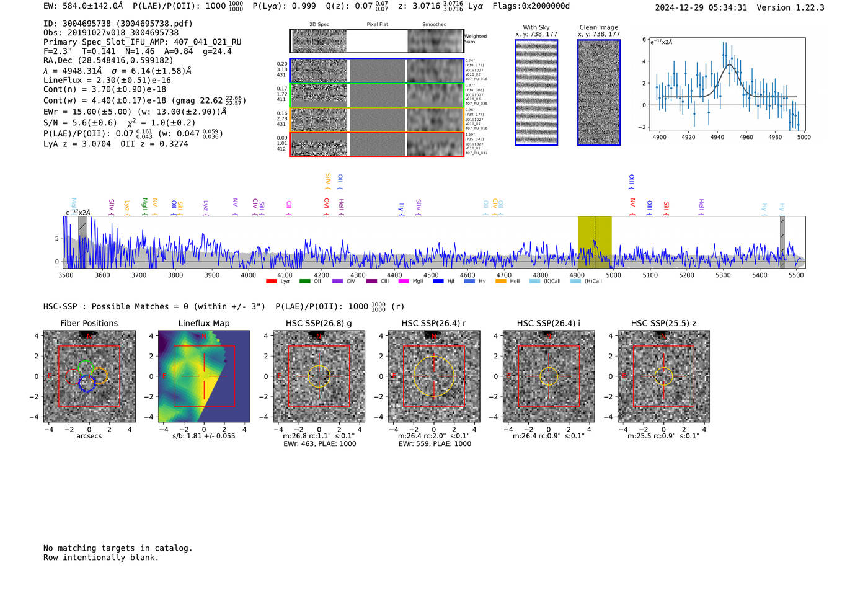Click the S/N = 5.6(±0.6) value
Viewport: 868px width, 591px height.
coord(80,123)
